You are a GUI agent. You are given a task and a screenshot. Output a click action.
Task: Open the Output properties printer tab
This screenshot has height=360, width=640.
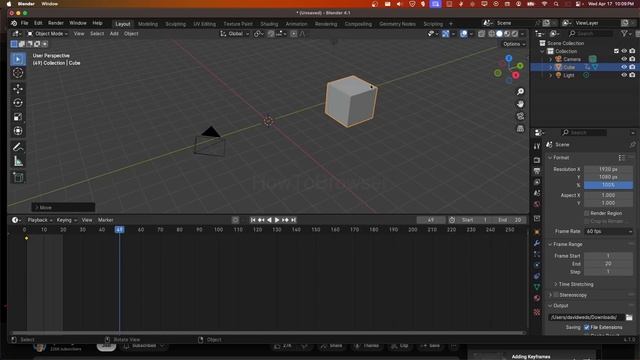[537, 171]
